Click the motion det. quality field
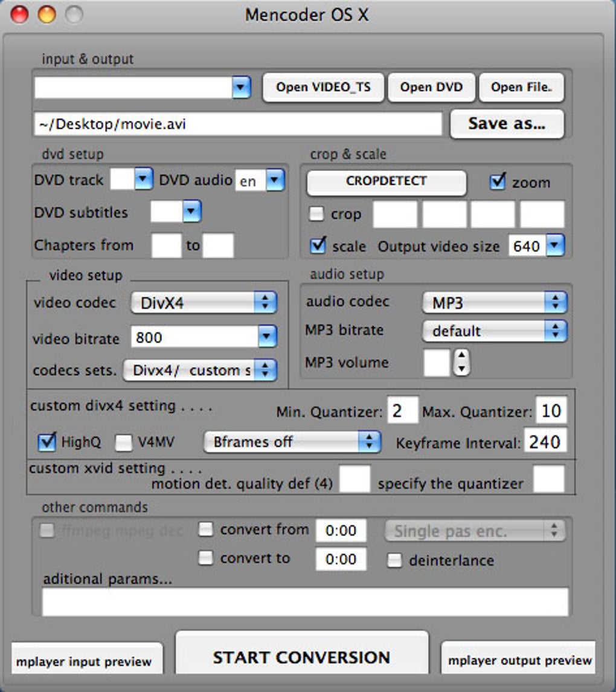This screenshot has height=692, width=616. 355,479
